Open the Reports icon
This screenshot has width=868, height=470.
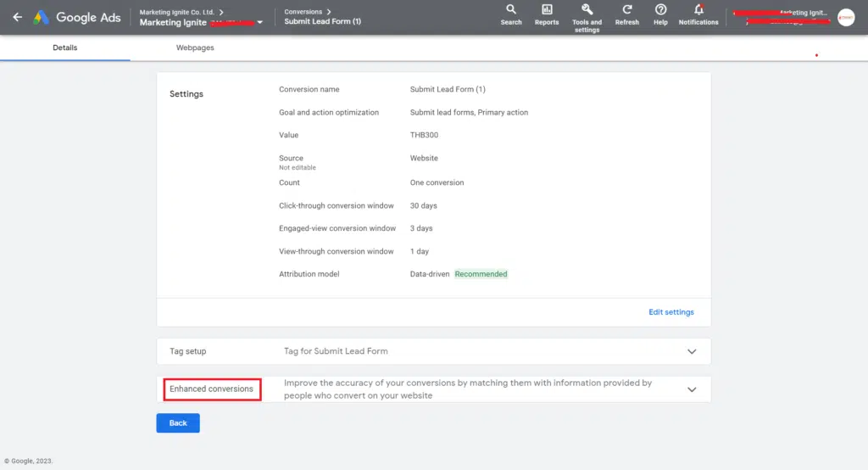(x=547, y=10)
